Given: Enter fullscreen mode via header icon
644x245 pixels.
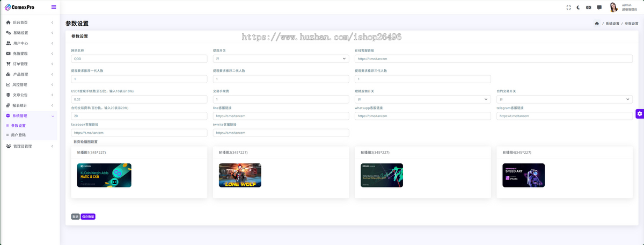Looking at the screenshot, I should (x=569, y=8).
